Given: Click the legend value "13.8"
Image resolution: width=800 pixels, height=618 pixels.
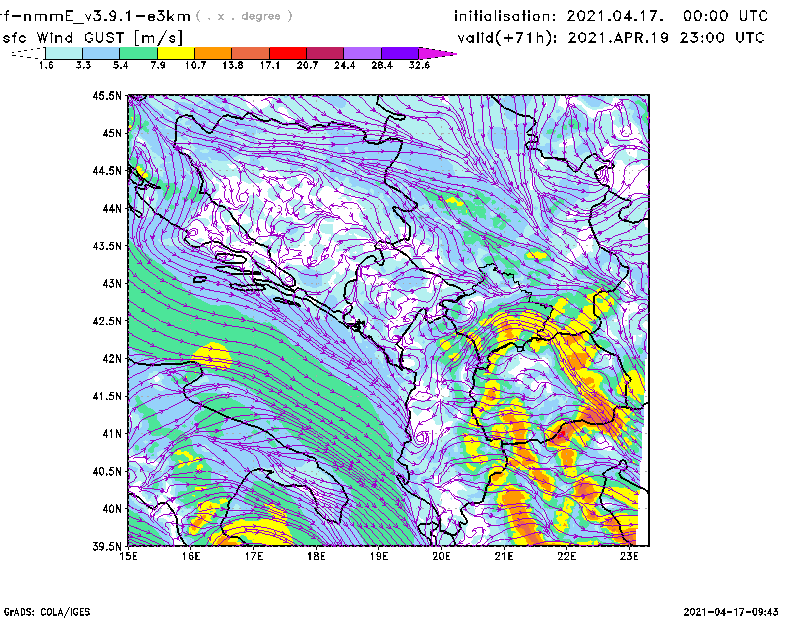Looking at the screenshot, I should click(232, 65).
